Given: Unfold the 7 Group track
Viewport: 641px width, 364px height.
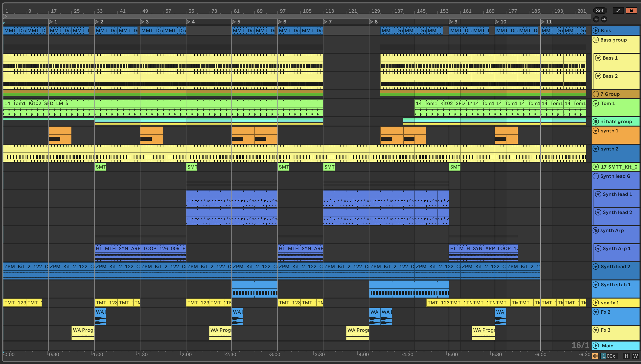Looking at the screenshot, I should [596, 94].
